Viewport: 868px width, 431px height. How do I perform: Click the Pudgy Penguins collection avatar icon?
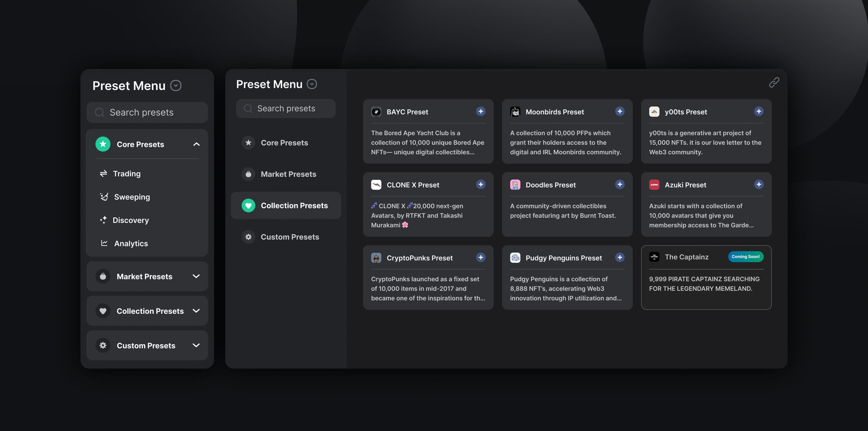click(x=515, y=258)
